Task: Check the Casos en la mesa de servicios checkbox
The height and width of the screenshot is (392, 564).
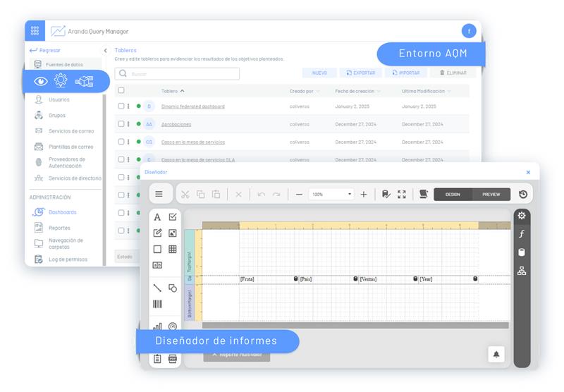Action: (x=121, y=142)
